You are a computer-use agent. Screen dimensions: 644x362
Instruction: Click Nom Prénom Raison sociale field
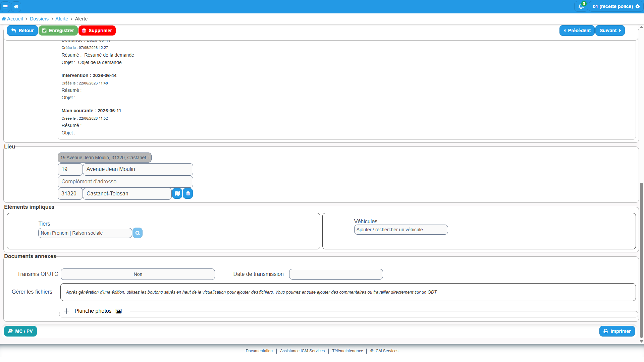coord(85,233)
